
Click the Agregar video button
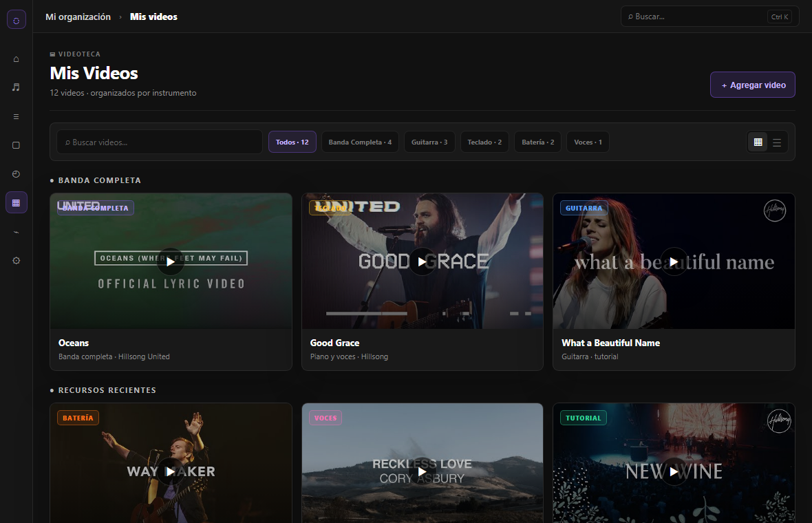click(752, 85)
